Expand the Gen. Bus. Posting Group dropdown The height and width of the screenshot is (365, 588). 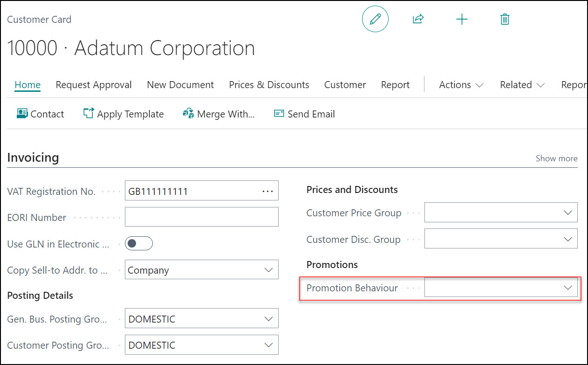click(x=268, y=318)
